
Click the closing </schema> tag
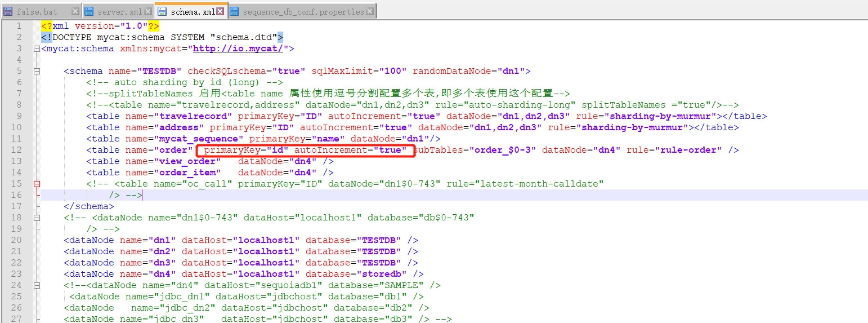89,206
